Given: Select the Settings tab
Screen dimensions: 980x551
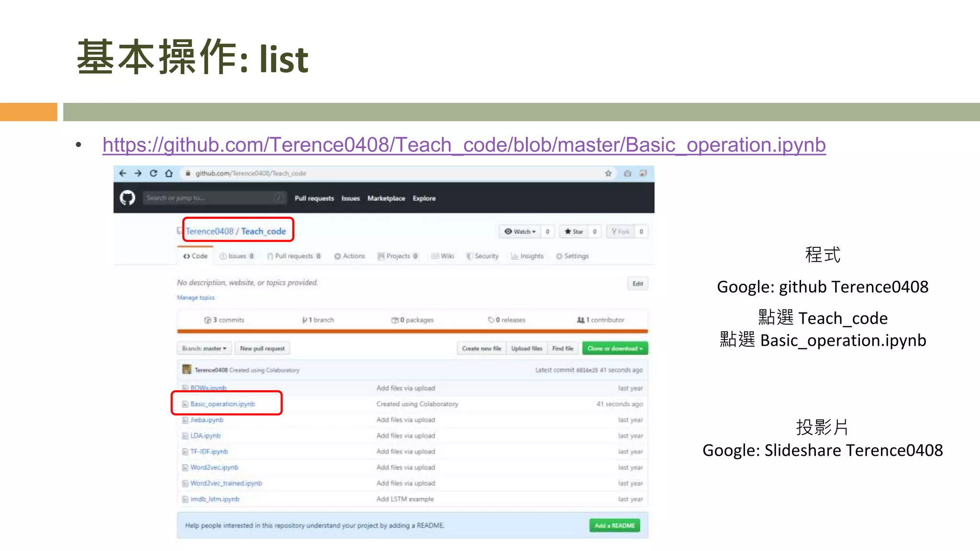Looking at the screenshot, I should coord(572,256).
